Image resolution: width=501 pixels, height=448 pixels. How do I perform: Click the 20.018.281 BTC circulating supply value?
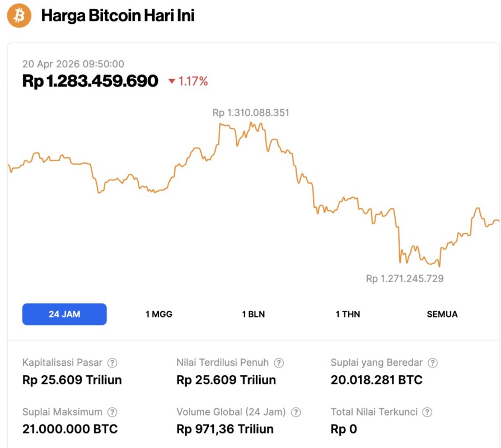[376, 380]
